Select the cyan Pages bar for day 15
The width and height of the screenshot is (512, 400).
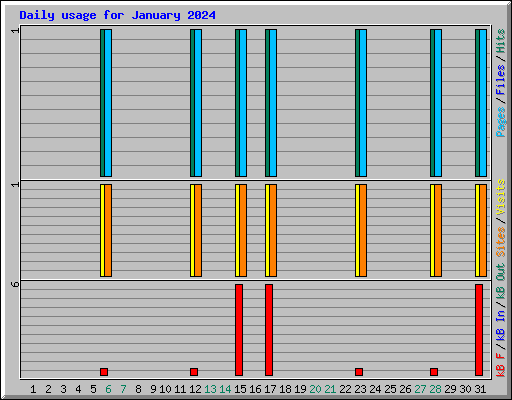coord(243,103)
